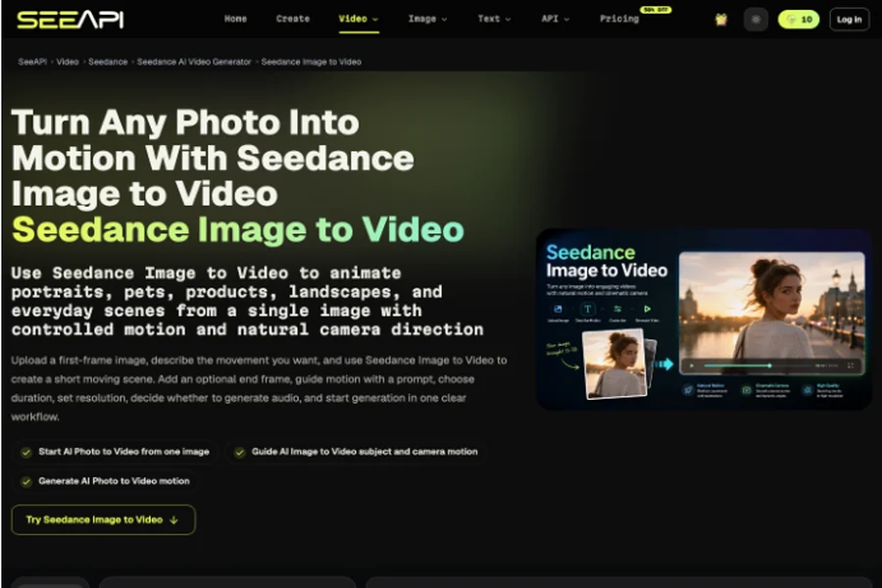
Task: Click the upload image step icon in the banner
Action: coord(558,309)
